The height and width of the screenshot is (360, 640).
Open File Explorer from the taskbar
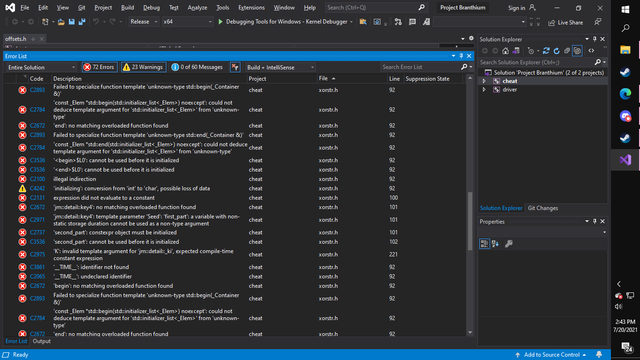[625, 50]
